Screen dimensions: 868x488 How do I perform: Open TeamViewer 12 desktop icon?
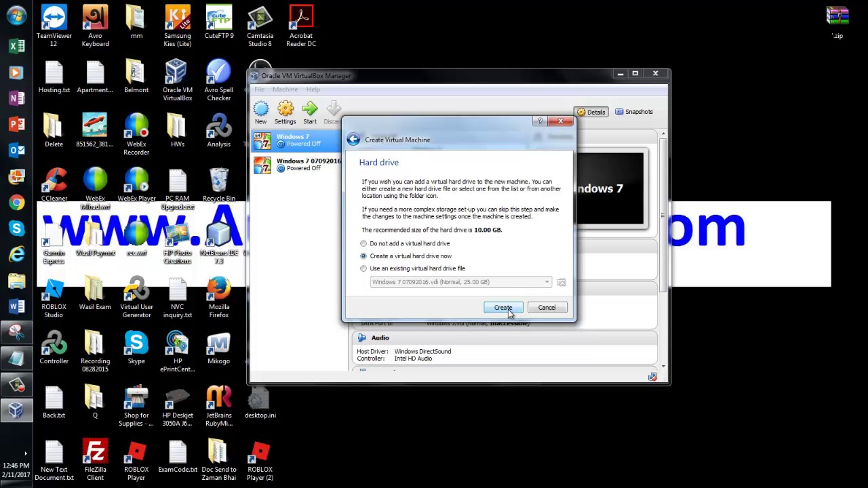[54, 26]
